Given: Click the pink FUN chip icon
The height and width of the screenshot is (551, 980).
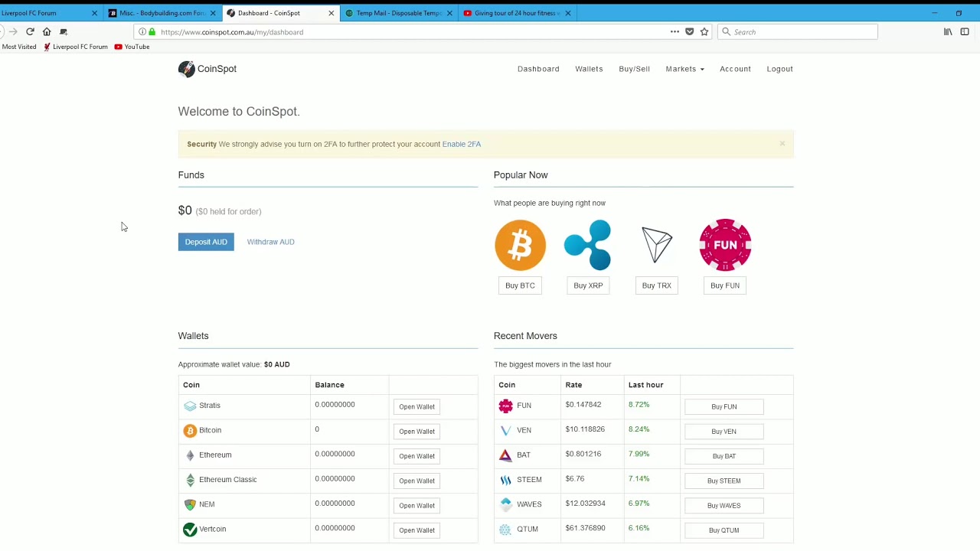Looking at the screenshot, I should [725, 245].
